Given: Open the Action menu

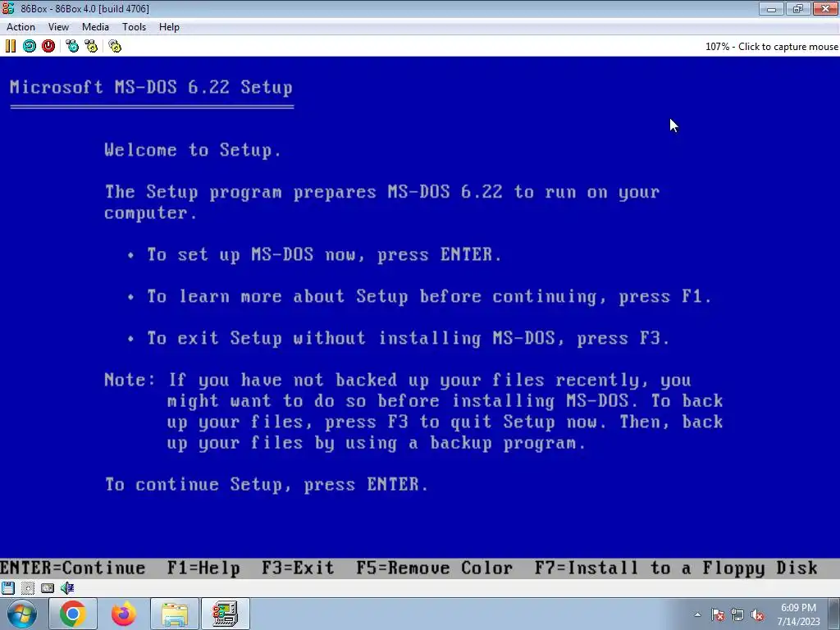Looking at the screenshot, I should coord(21,27).
